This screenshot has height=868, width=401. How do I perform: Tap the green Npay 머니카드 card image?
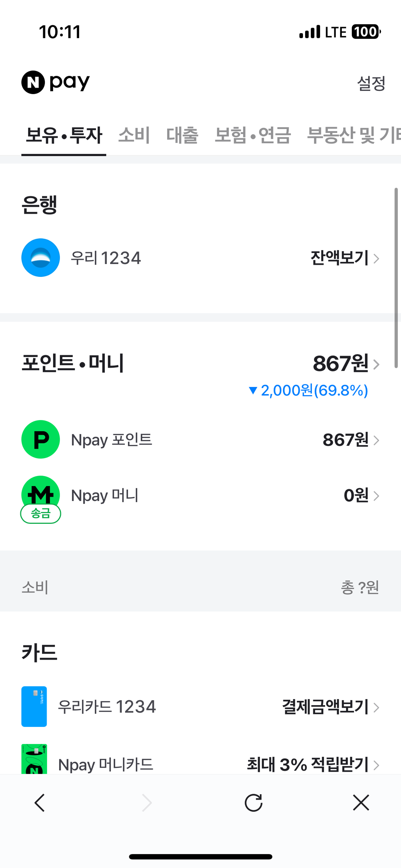[x=34, y=760]
